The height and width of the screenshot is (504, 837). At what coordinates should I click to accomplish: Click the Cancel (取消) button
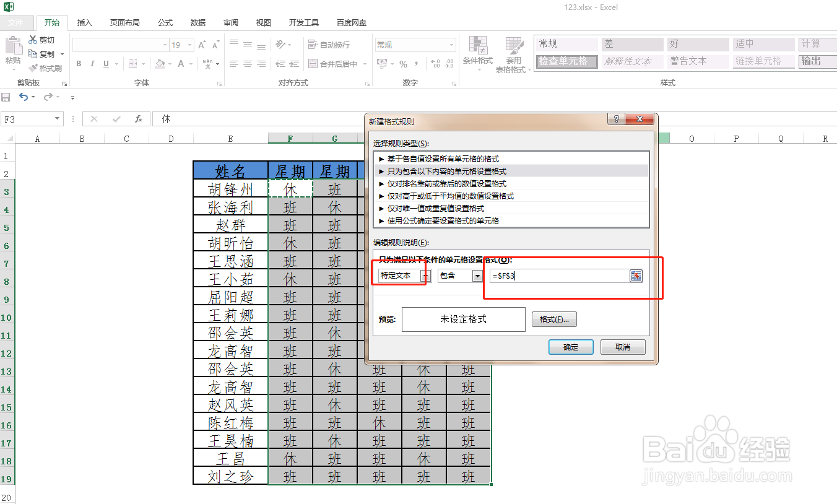coord(623,347)
